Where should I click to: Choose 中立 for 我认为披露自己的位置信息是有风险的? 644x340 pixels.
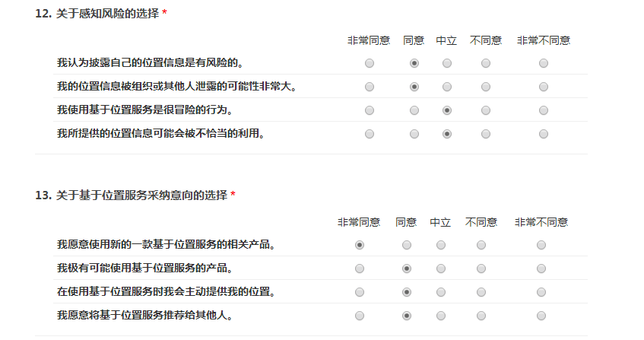447,63
